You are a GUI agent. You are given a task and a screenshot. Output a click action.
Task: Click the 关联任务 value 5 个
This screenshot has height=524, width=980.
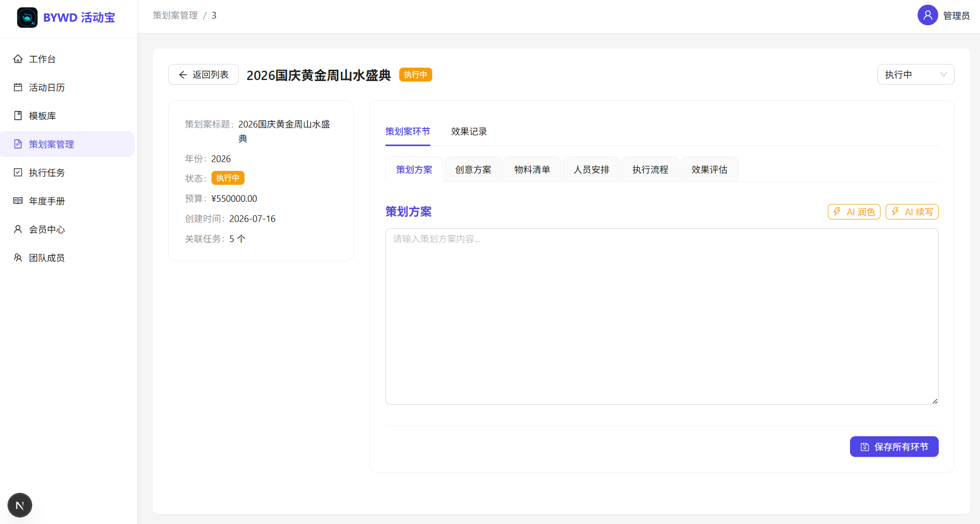coord(237,239)
